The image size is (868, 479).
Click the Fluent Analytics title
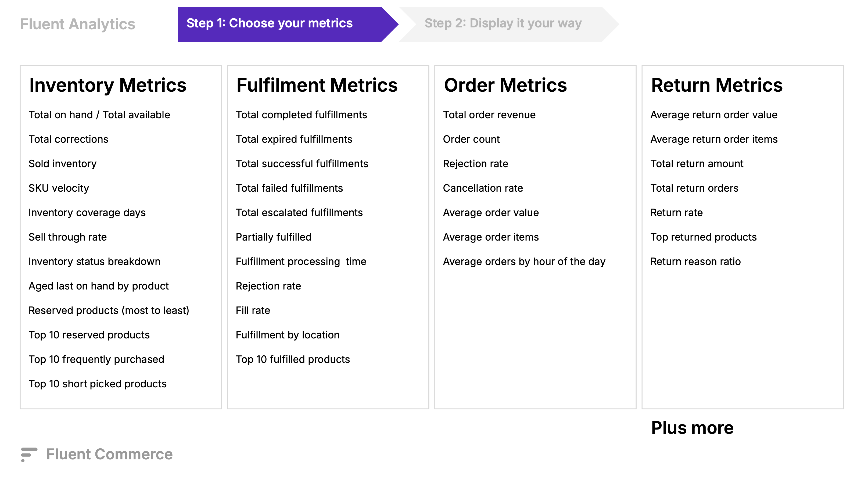(x=77, y=24)
